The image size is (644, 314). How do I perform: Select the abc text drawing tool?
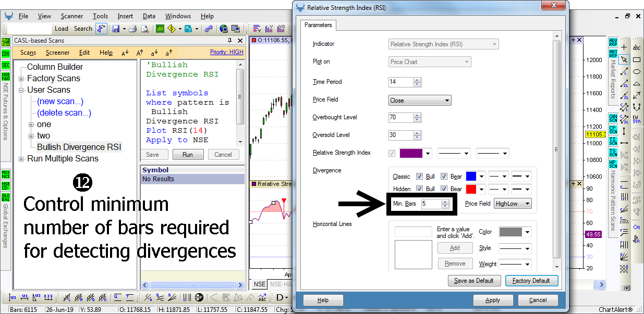click(637, 47)
